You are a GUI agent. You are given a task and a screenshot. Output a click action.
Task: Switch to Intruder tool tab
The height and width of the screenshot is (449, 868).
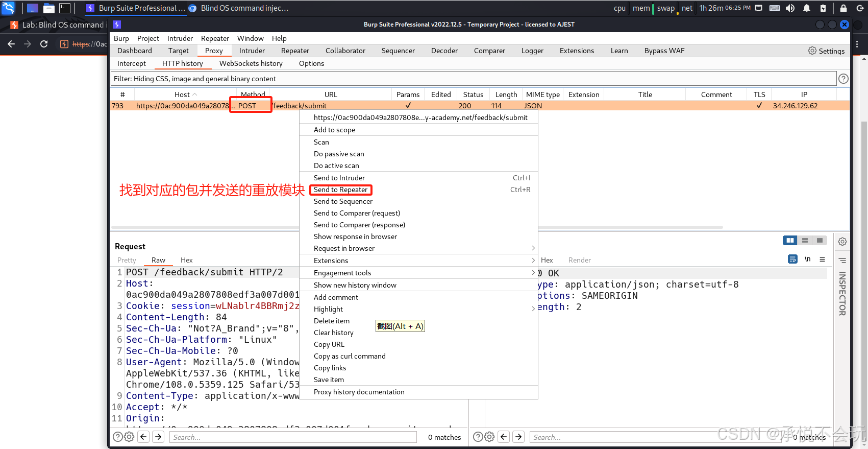click(252, 51)
